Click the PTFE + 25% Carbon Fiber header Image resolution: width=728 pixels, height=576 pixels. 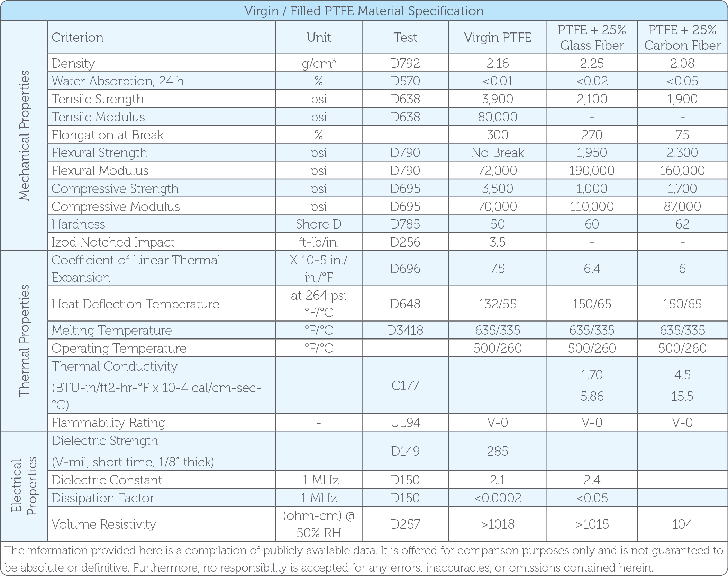coord(682,37)
